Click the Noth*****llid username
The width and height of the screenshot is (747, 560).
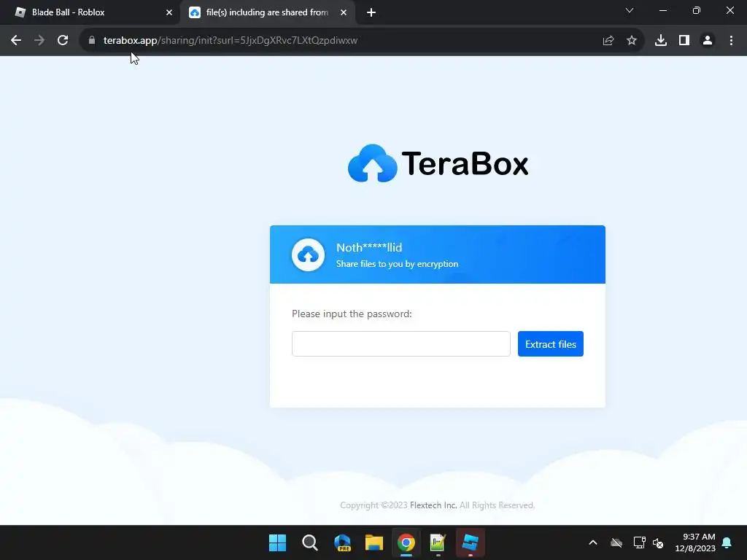coord(369,248)
